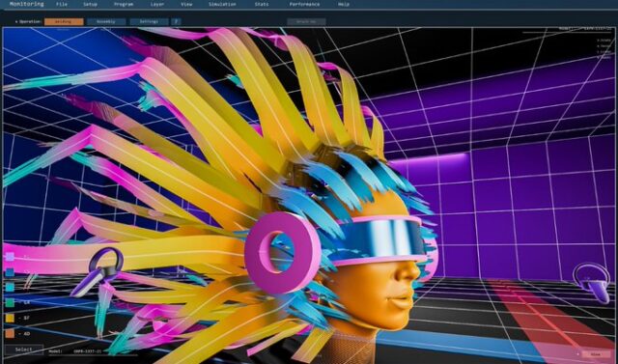The image size is (618, 364).
Task: Open the Performance menu
Action: [x=304, y=4]
